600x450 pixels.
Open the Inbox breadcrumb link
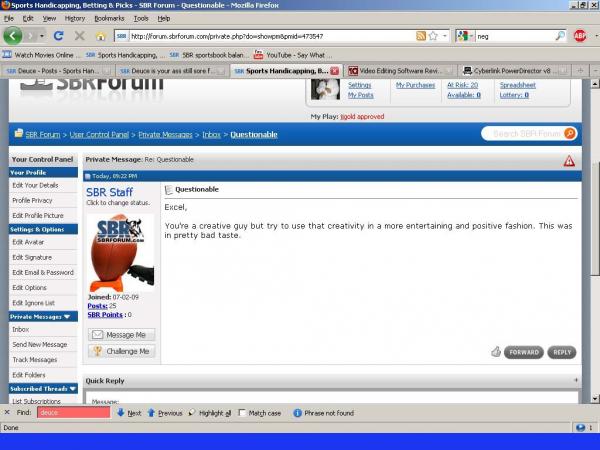click(x=212, y=134)
